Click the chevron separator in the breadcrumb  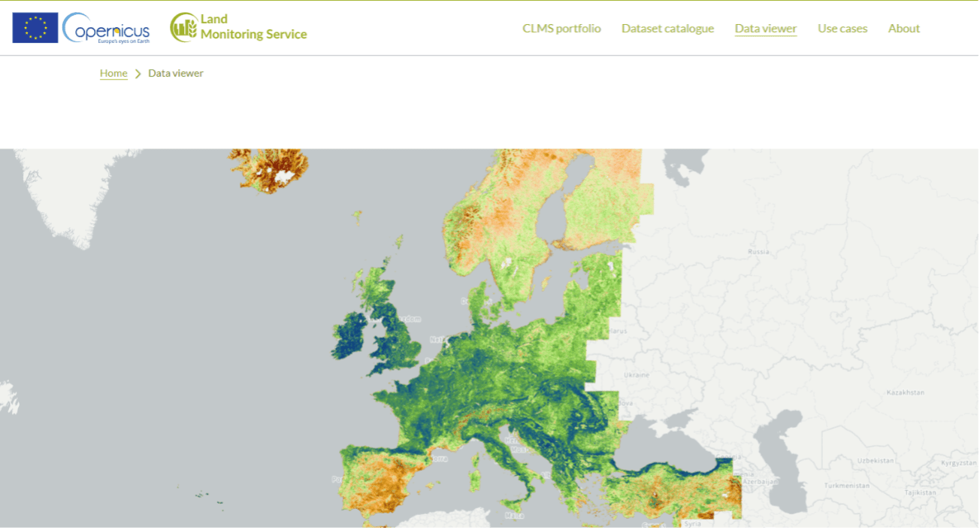click(x=137, y=73)
